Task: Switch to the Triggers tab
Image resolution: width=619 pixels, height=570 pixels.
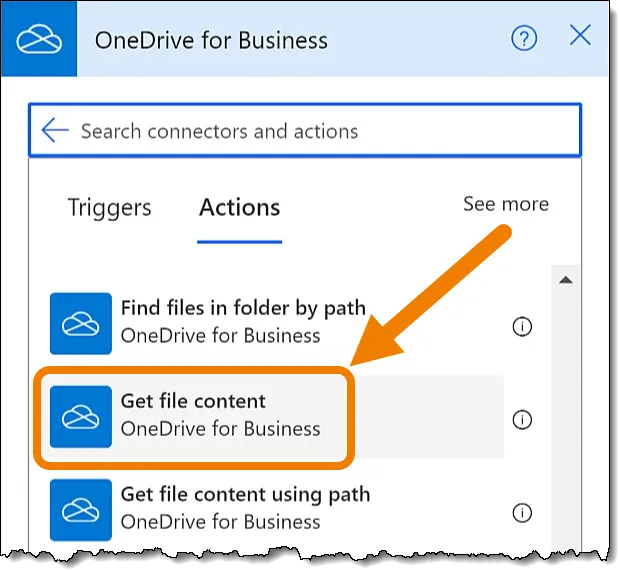Action: tap(109, 208)
